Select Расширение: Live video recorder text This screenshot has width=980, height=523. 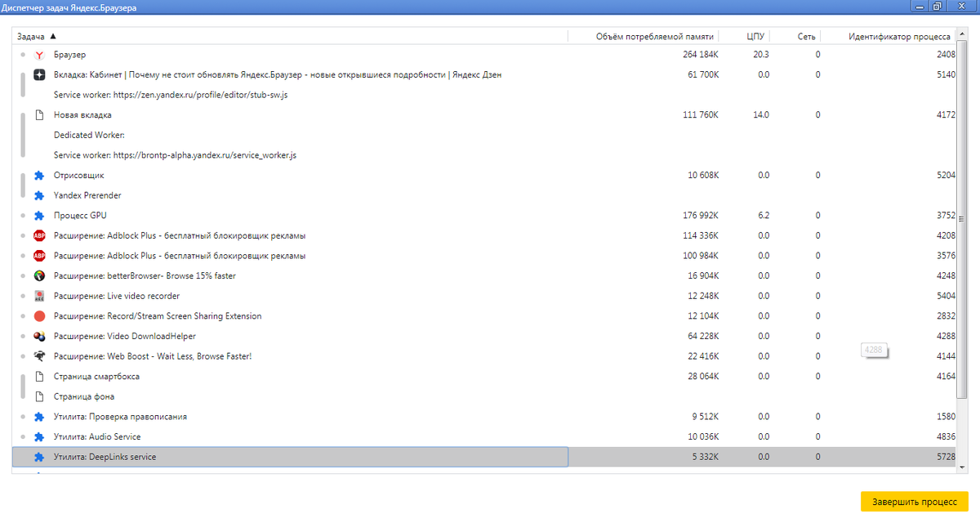pyautogui.click(x=117, y=296)
